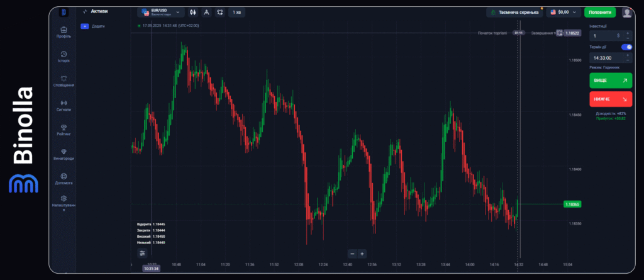Image resolution: width=644 pixels, height=280 pixels.
Task: Show Сповіщення notifications
Action: click(x=63, y=81)
